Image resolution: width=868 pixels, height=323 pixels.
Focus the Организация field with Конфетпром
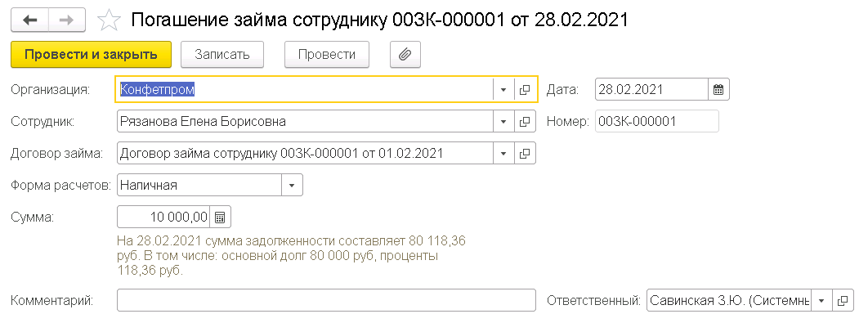[x=305, y=89]
